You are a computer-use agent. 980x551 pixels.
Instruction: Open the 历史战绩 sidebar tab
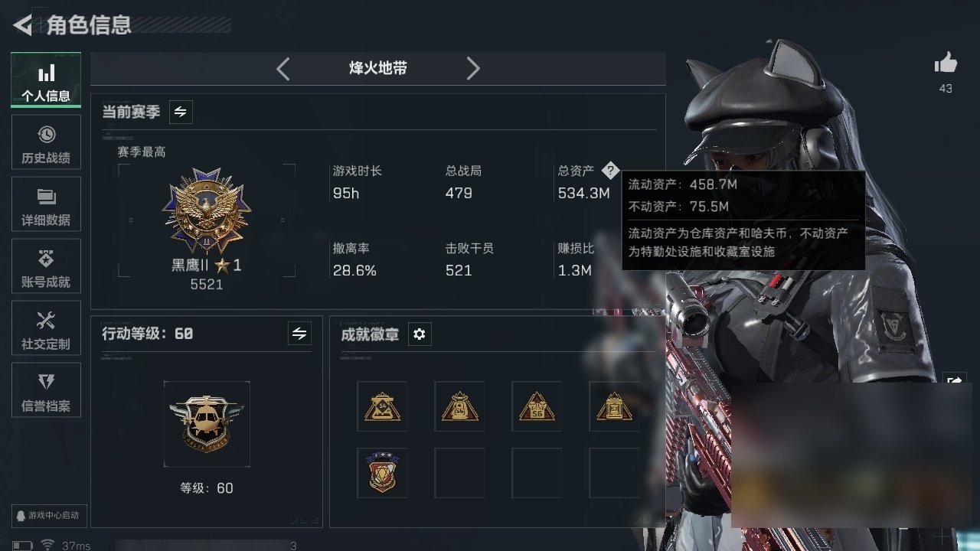pyautogui.click(x=46, y=142)
